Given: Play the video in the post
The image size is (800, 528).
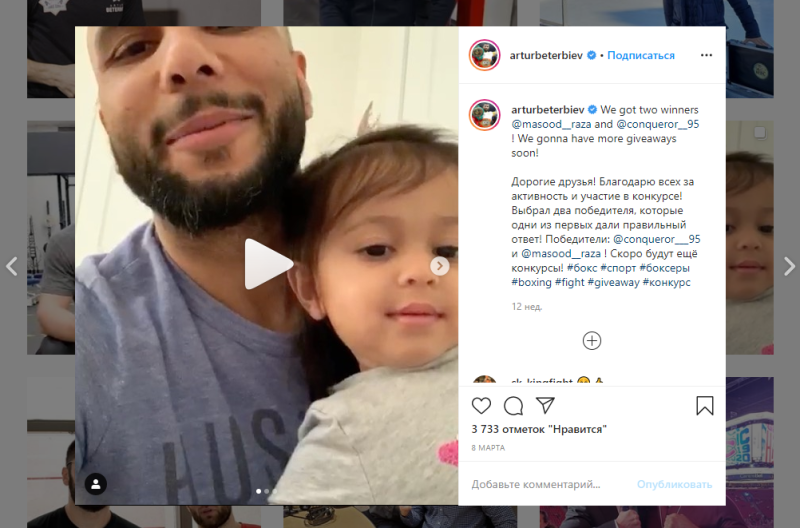Looking at the screenshot, I should pos(268,264).
